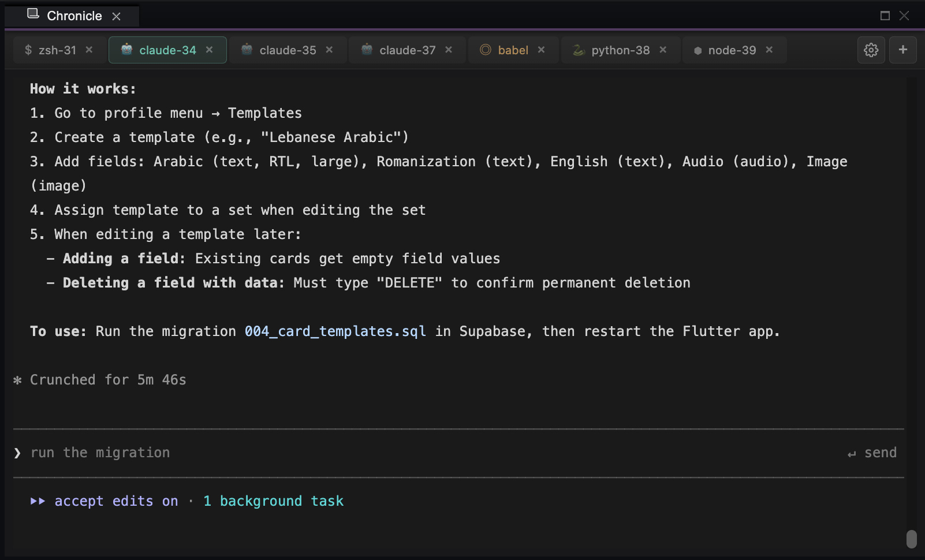Focus the prompt input with 'run the migration'
The image size is (925, 560).
[404, 453]
